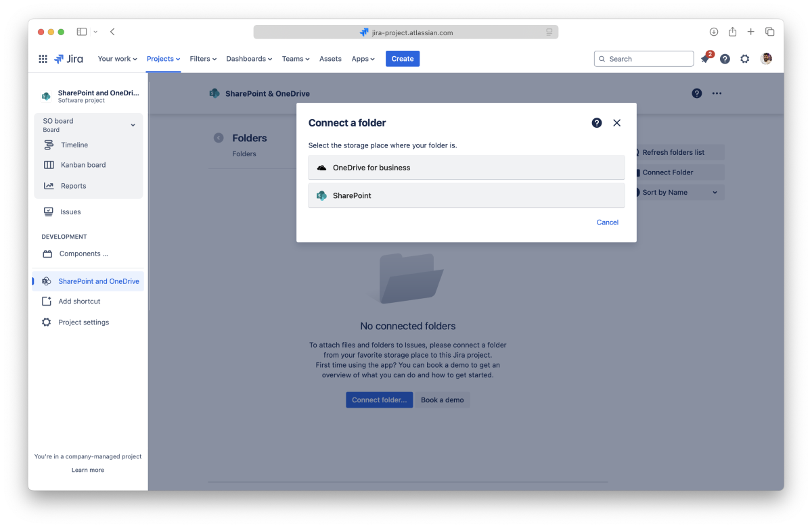
Task: Click the user profile avatar
Action: coord(766,59)
